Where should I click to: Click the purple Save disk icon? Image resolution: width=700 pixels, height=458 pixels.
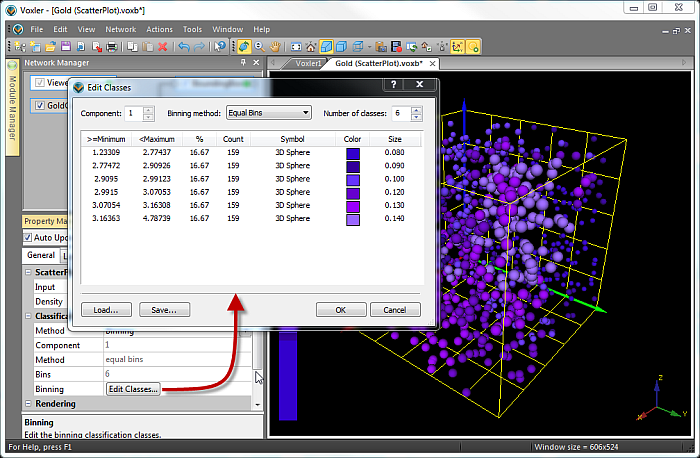[66, 46]
